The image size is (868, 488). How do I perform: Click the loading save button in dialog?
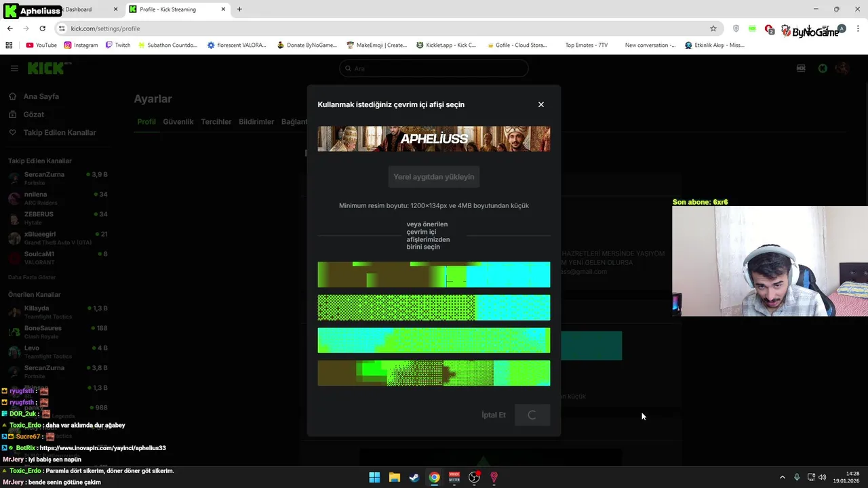532,415
